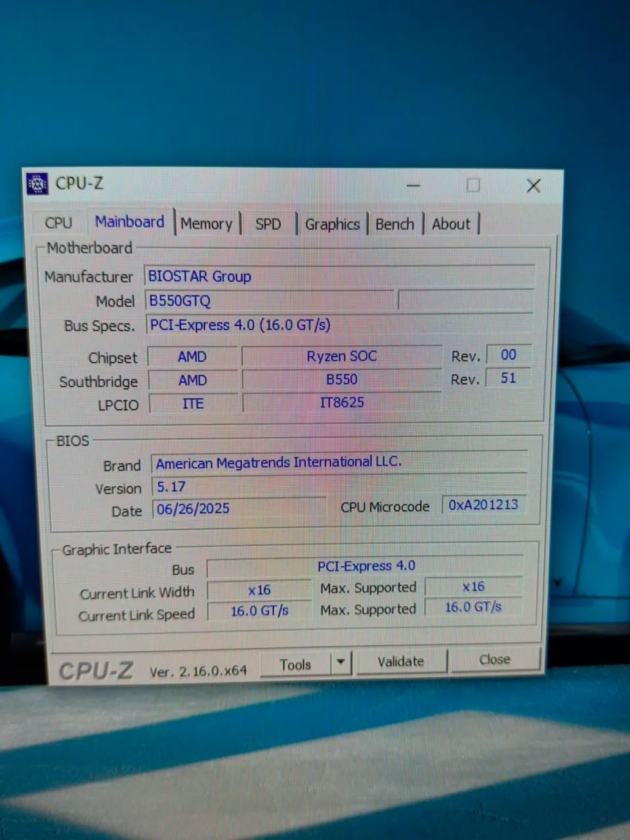Click the Chipset vendor AMD field
Image resolution: width=630 pixels, height=840 pixels.
[192, 357]
